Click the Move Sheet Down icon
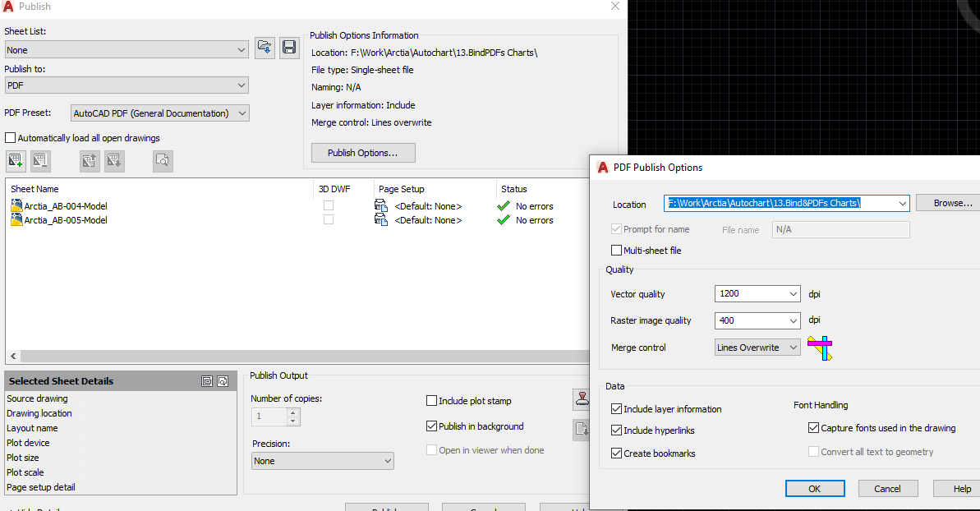 114,161
